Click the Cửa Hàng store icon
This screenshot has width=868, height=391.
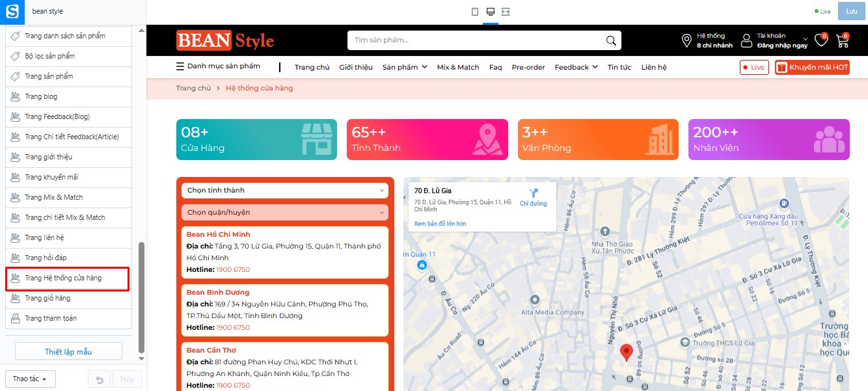pyautogui.click(x=316, y=139)
